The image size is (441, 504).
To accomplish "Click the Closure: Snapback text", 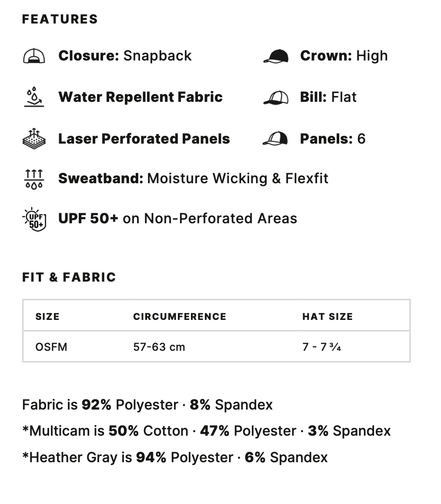I will coord(125,56).
